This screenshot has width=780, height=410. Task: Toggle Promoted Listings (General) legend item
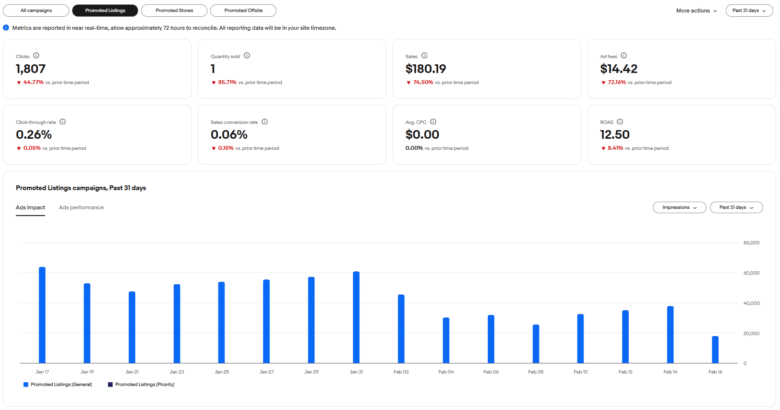[56, 383]
